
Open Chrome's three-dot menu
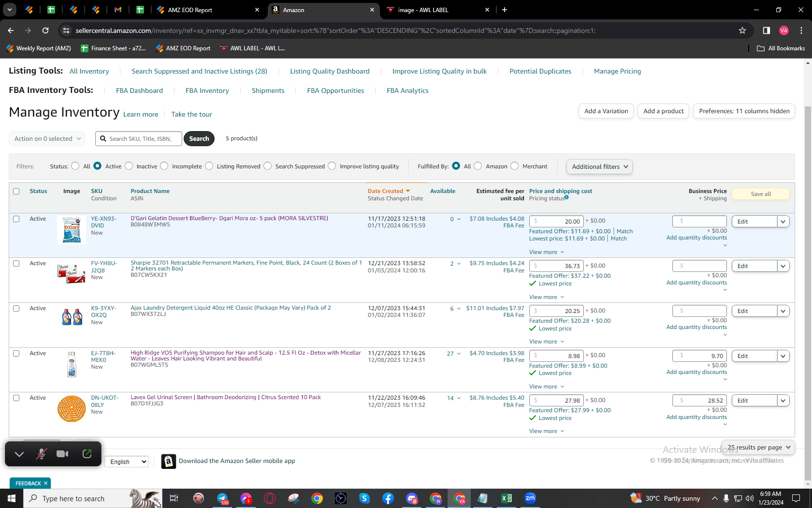pyautogui.click(x=801, y=30)
